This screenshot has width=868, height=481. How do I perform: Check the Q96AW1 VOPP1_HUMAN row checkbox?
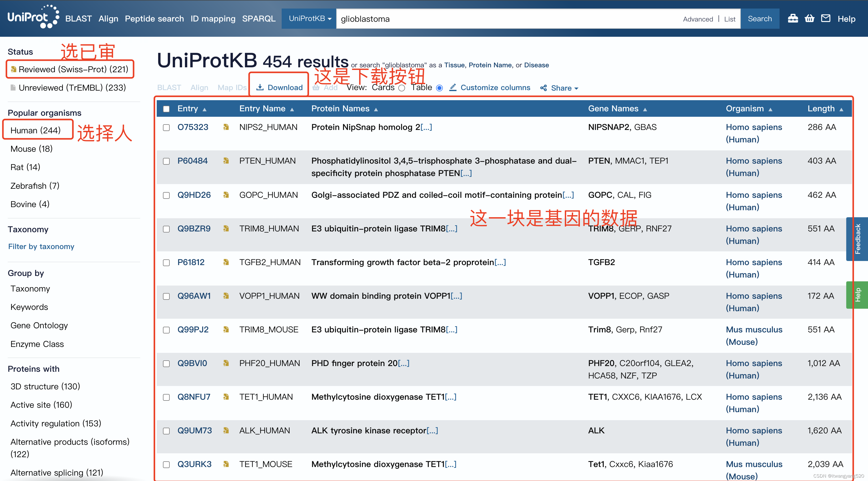click(166, 296)
